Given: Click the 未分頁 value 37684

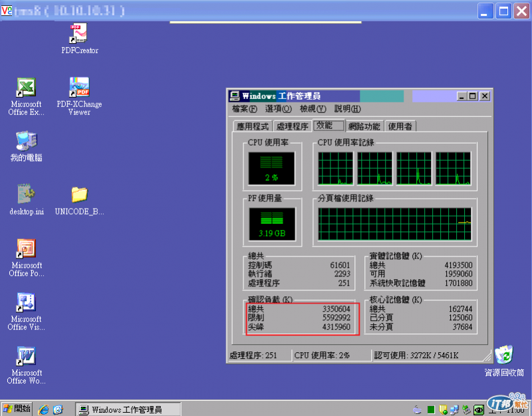Looking at the screenshot, I should pyautogui.click(x=462, y=327).
